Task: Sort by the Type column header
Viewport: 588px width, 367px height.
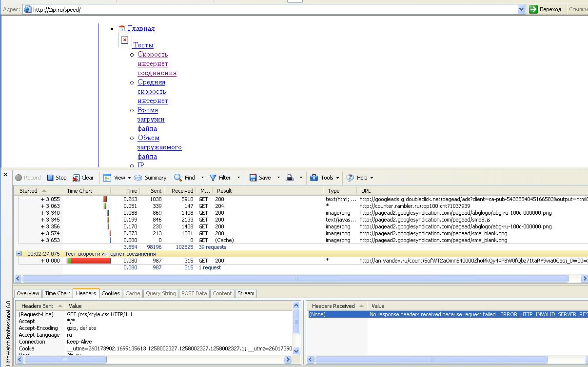Action: tap(340, 191)
